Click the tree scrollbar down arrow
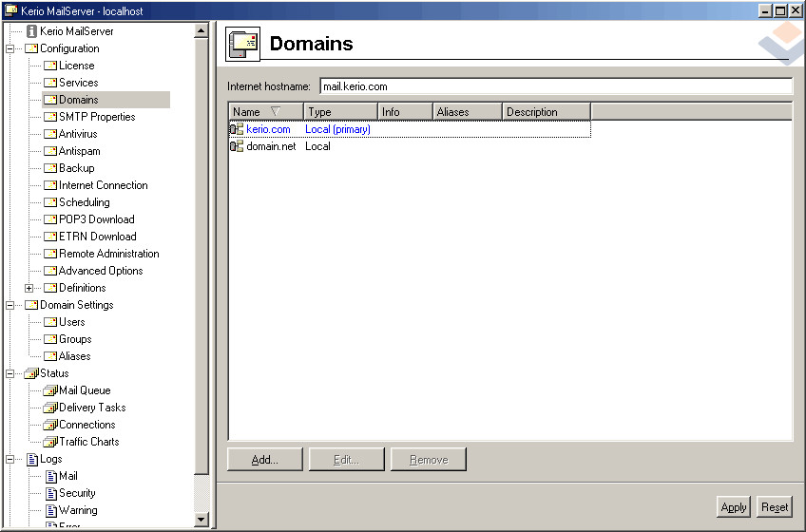Image resolution: width=806 pixels, height=532 pixels. (x=201, y=519)
